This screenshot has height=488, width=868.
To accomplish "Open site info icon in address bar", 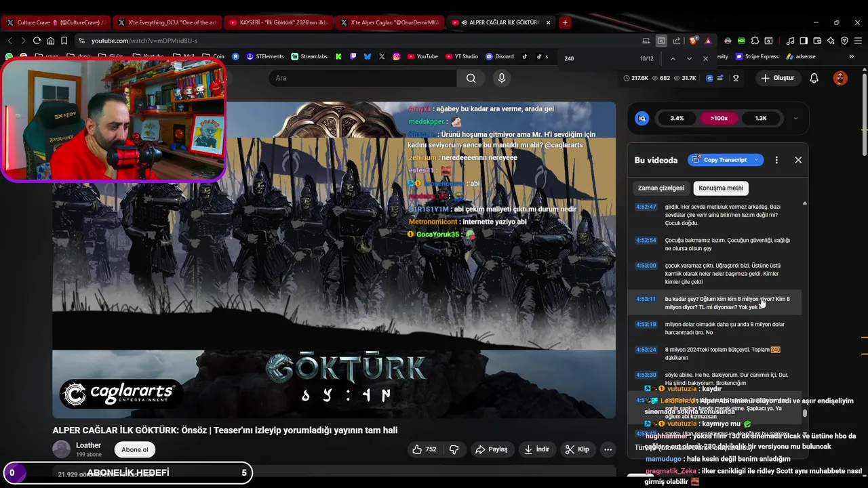I will (x=81, y=41).
